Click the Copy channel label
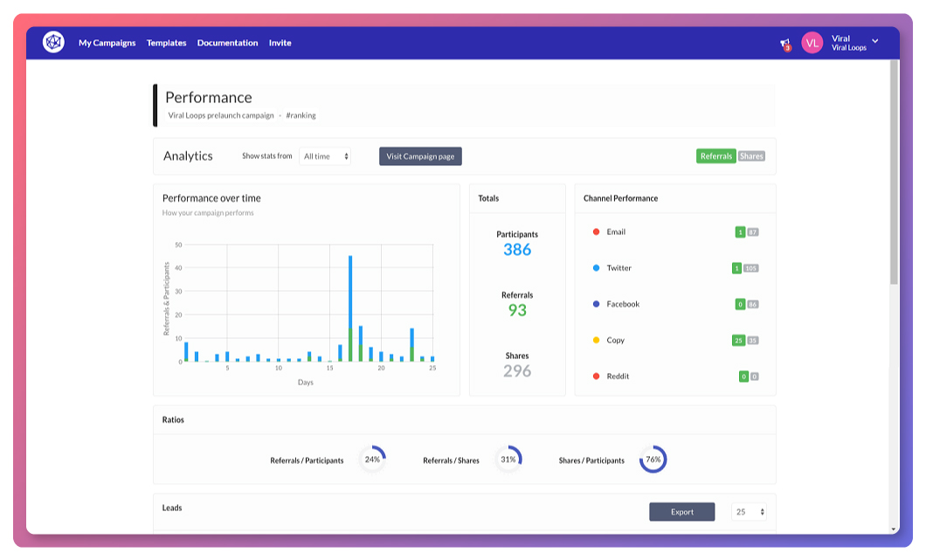 coord(615,340)
